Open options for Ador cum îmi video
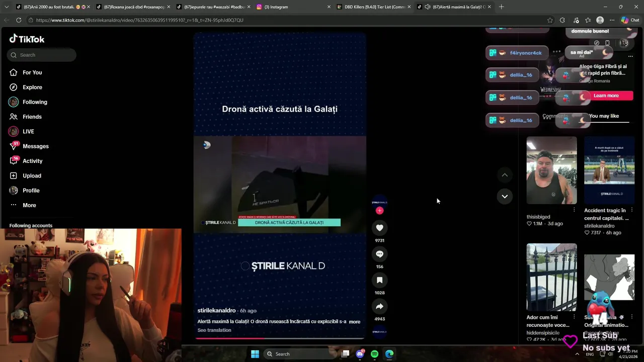This screenshot has width=644, height=362. 574,317
